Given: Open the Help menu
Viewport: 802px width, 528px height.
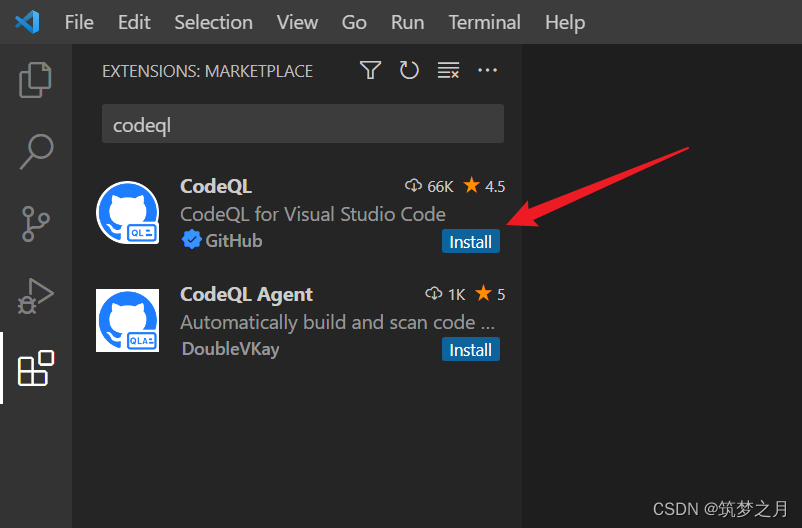Looking at the screenshot, I should pos(565,22).
